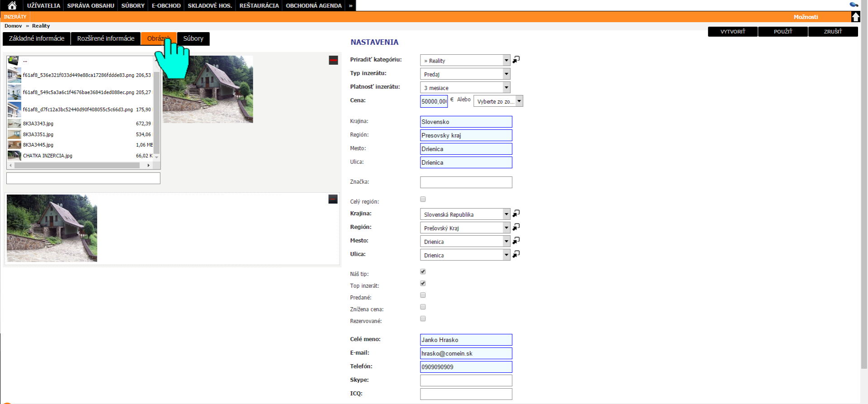Screen dimensions: 868x404
Task: Enable the Predané checkbox
Action: [x=423, y=295]
